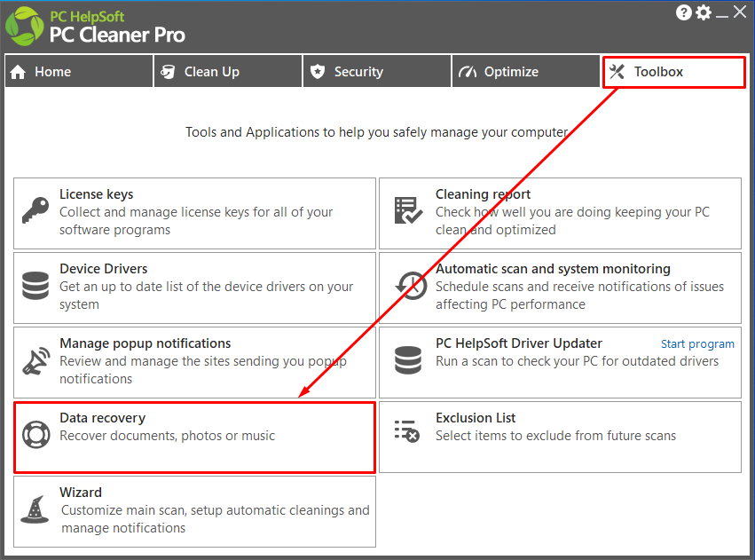Click 'Run a scan to check your PC' text

pos(577,361)
